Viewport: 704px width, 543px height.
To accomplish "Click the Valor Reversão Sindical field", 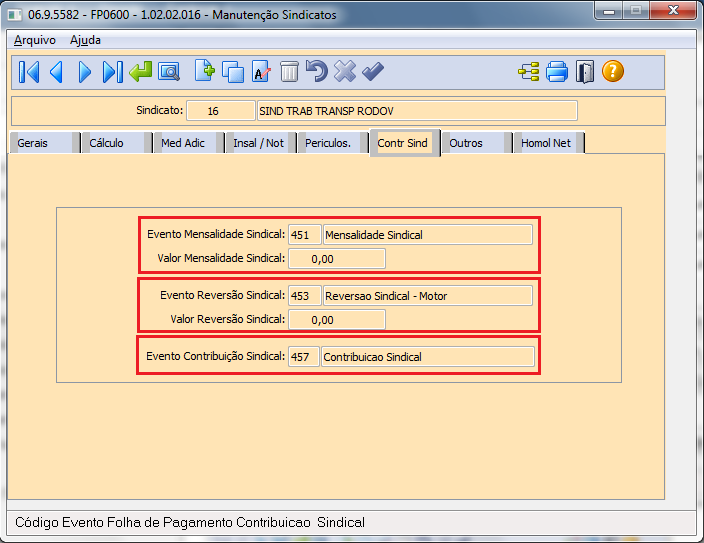I will (x=337, y=320).
